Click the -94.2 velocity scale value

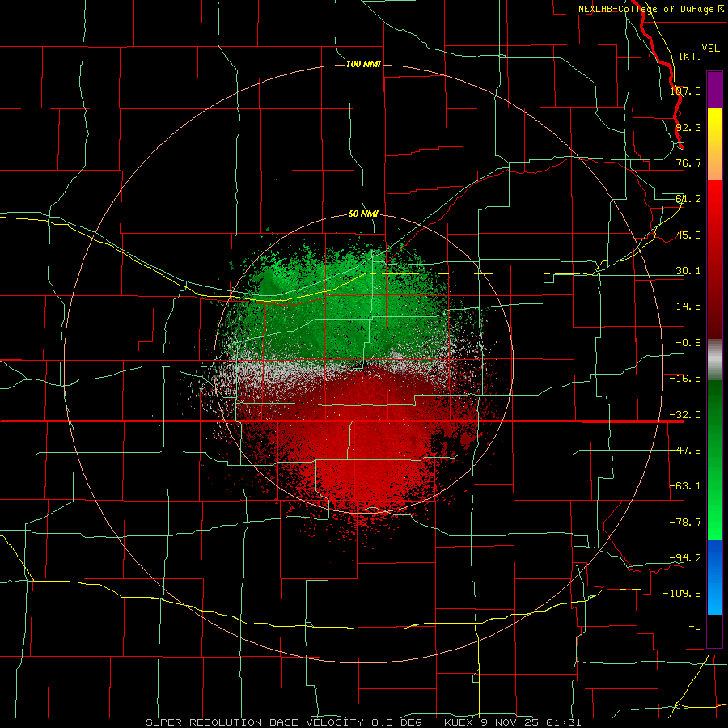(x=685, y=558)
